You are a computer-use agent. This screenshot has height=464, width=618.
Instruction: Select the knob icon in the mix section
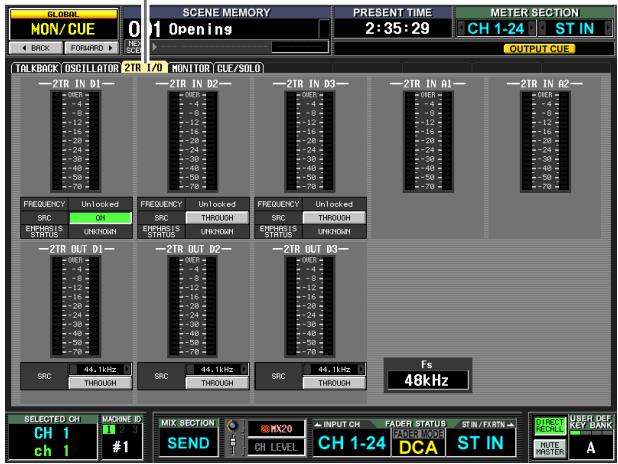pyautogui.click(x=233, y=426)
